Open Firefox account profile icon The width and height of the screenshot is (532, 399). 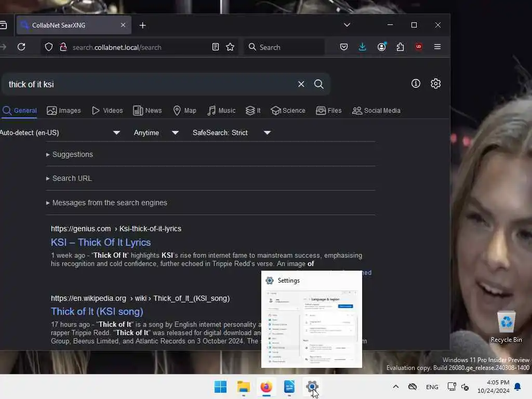(382, 47)
